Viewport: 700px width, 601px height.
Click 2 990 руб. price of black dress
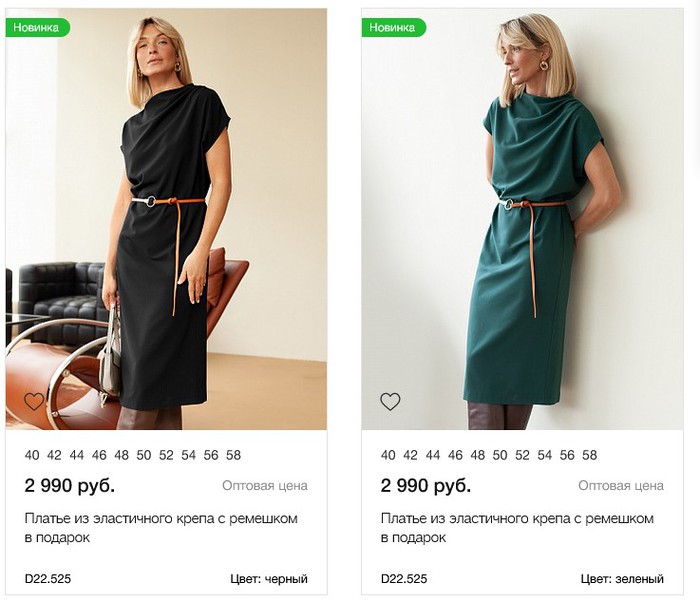pos(69,486)
